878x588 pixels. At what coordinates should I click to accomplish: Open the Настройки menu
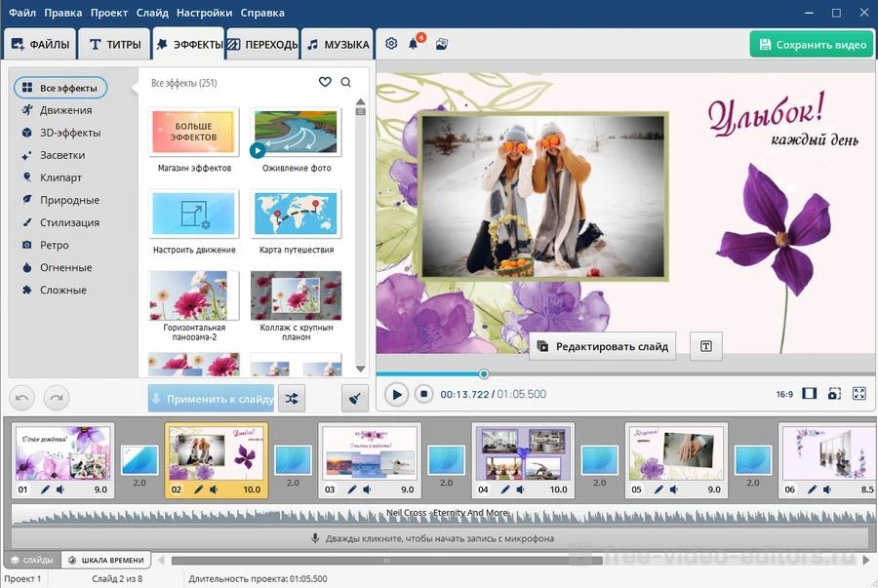click(204, 13)
